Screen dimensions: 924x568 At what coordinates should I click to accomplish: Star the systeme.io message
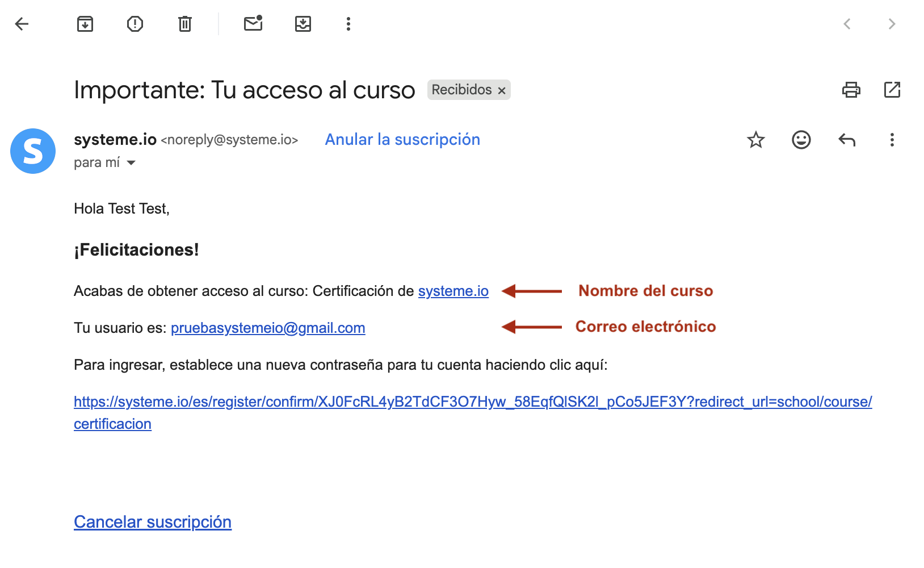tap(756, 140)
